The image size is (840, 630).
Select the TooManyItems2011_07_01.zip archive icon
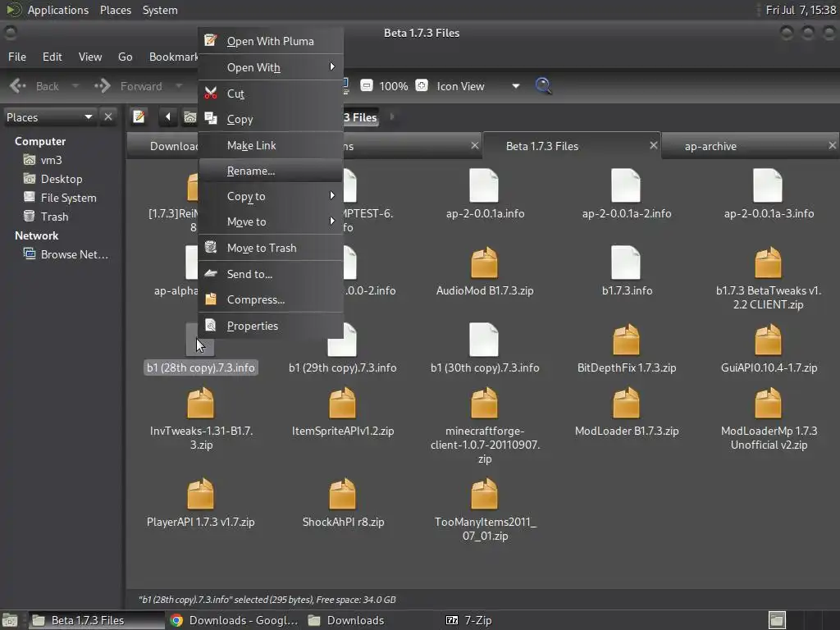[x=484, y=494]
